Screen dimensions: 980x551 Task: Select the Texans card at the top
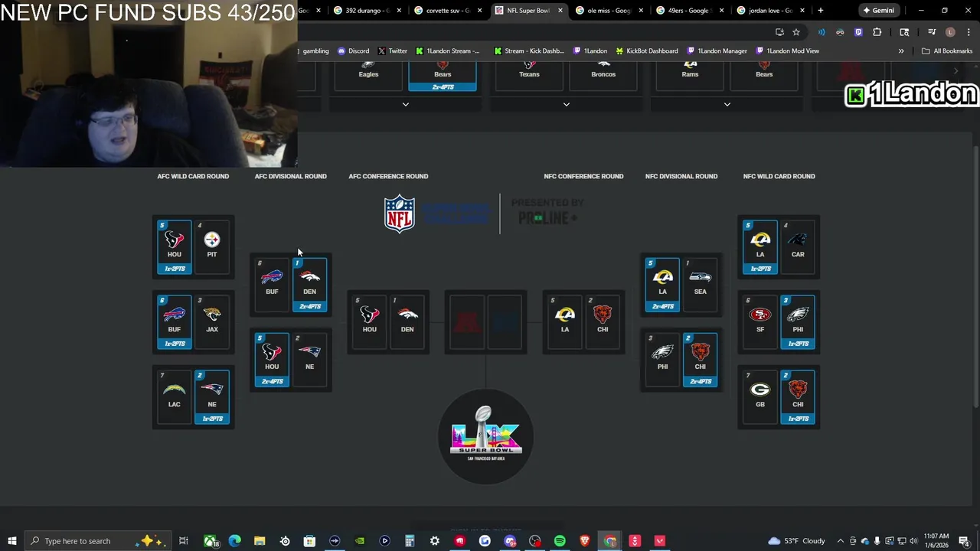[529, 77]
